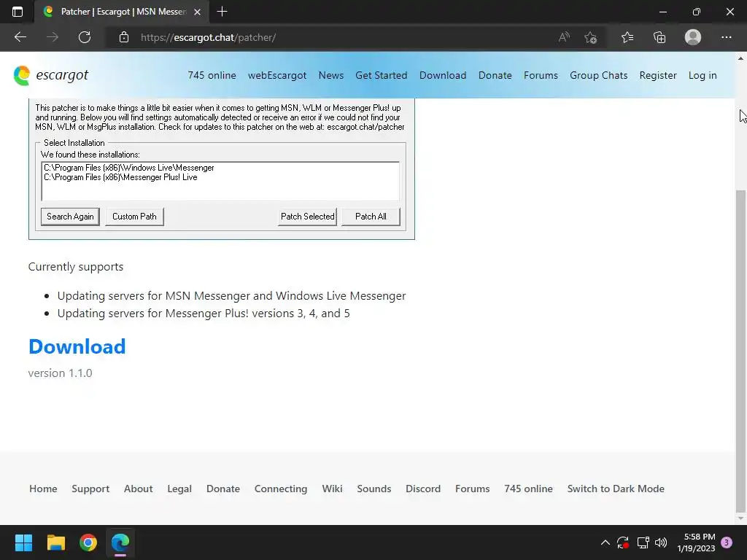Click the Search Again button
The width and height of the screenshot is (747, 560).
pos(70,216)
